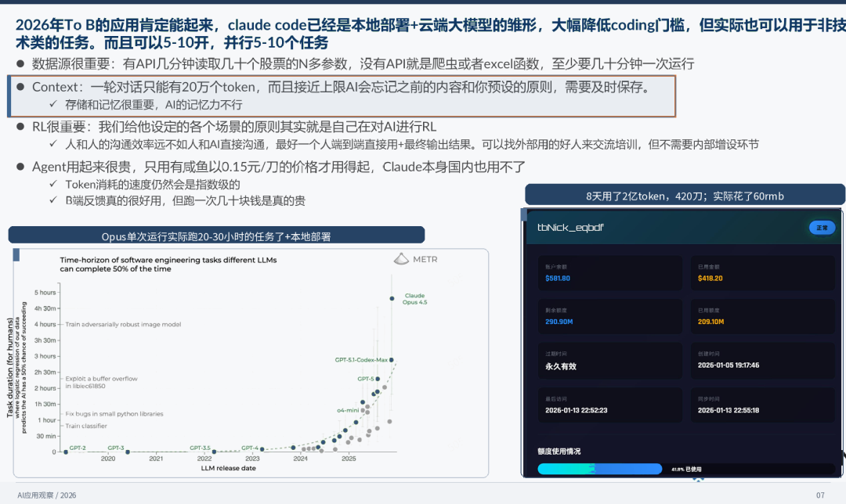Click the $418.20 used amount value
846x504 pixels.
(710, 278)
